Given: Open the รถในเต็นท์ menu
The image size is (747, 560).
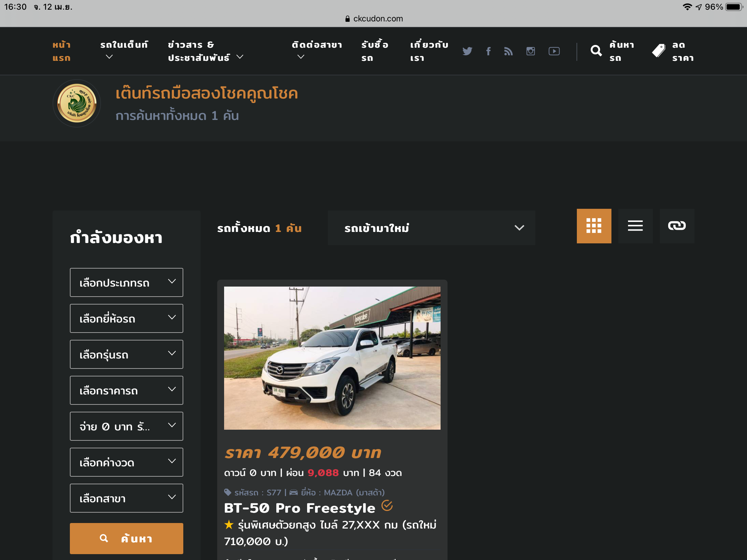Looking at the screenshot, I should pyautogui.click(x=124, y=50).
